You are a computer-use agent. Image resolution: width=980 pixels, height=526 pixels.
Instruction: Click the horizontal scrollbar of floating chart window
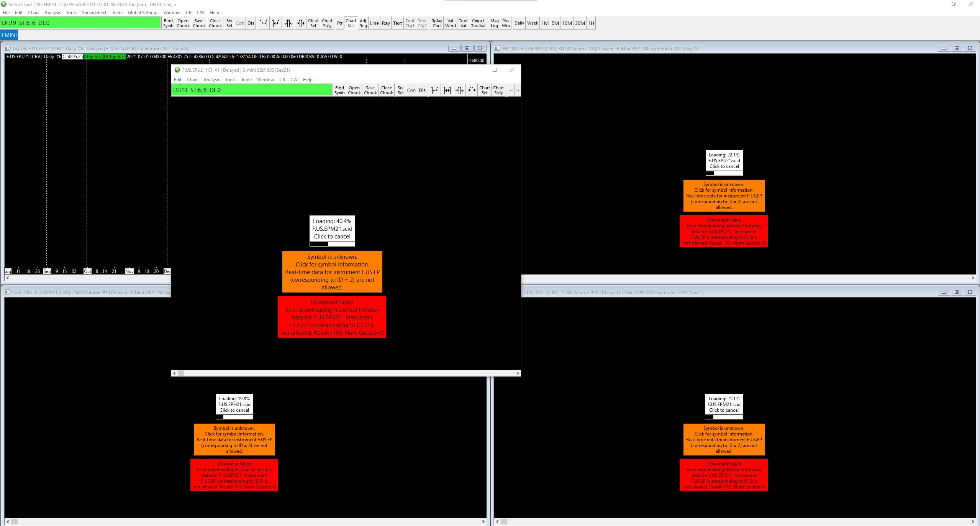[x=346, y=373]
